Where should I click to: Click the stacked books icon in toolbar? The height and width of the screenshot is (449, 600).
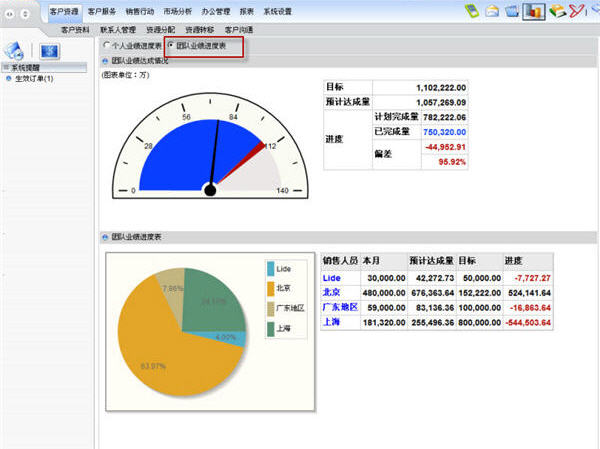557,11
